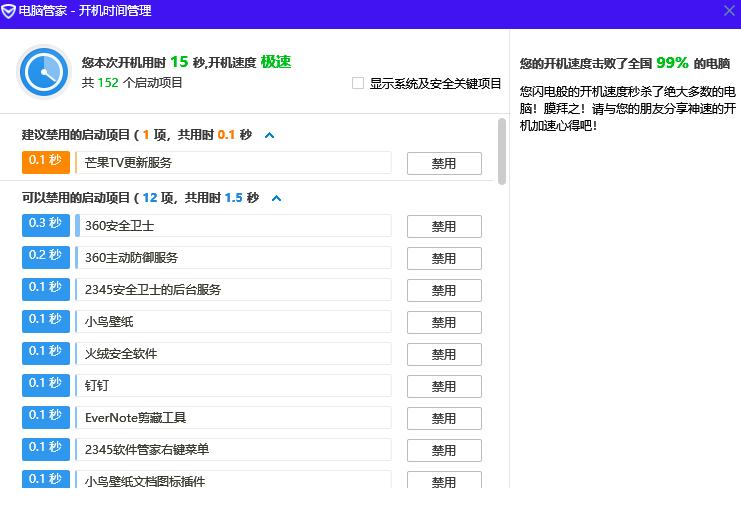Disable 360主动防御服务 startup item
Viewport: 741px width, 518px height.
coord(444,259)
